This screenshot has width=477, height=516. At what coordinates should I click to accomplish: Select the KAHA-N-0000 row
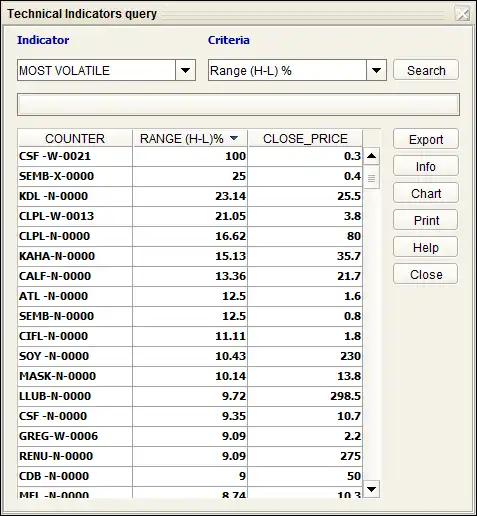pos(190,256)
